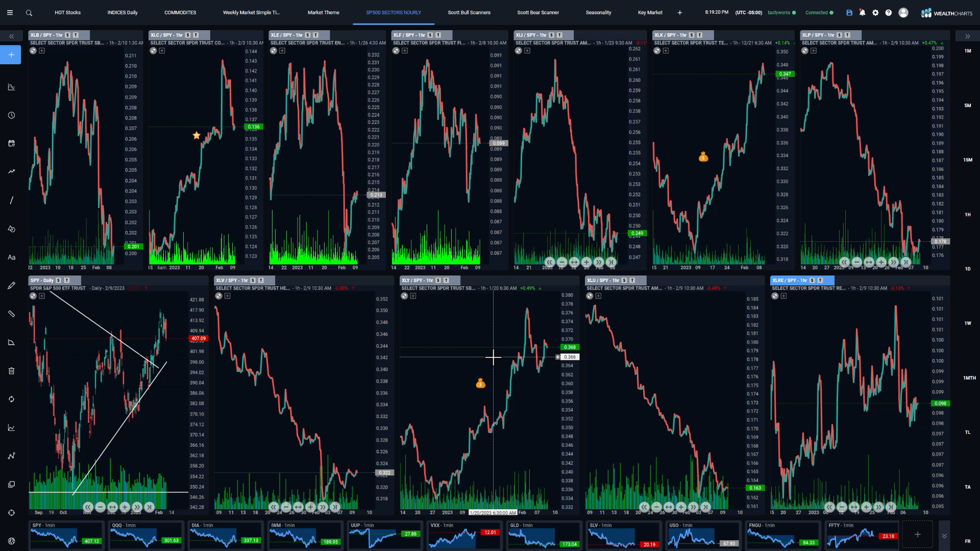This screenshot has width=980, height=551.
Task: Expand plus box on XLRE / SPY chart
Action: (x=783, y=296)
